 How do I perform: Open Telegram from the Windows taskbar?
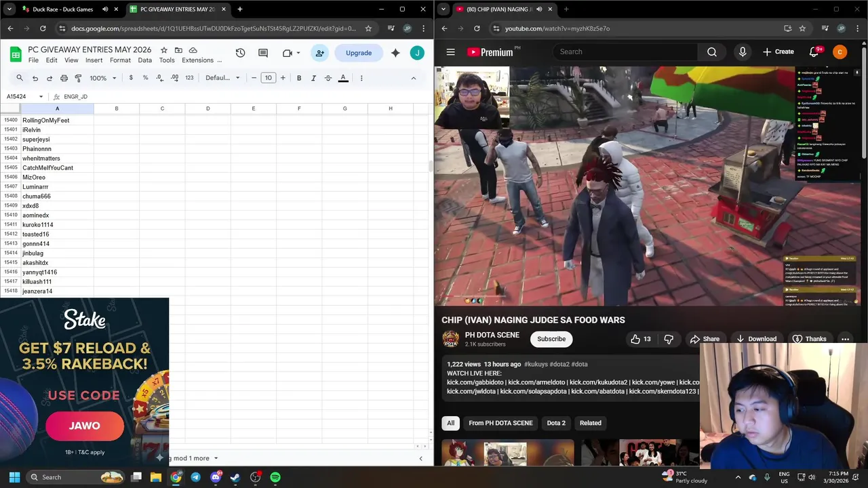[195, 477]
